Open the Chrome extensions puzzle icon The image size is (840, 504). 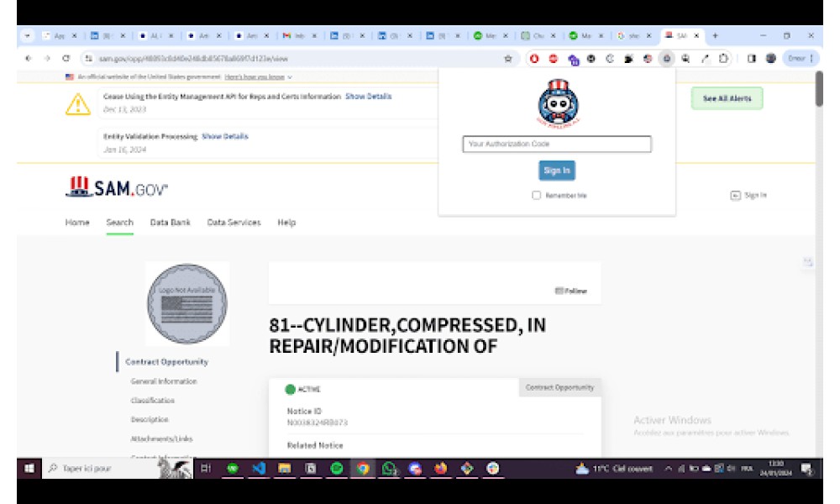coord(723,59)
